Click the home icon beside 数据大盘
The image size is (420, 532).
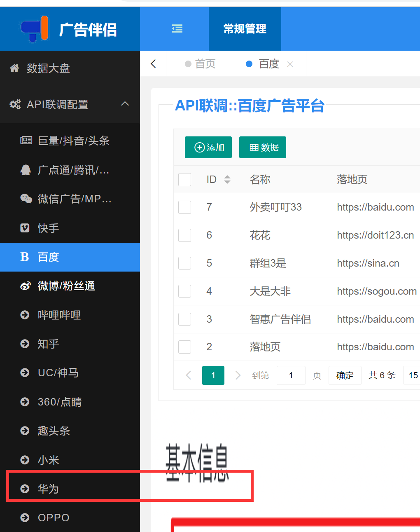point(14,68)
